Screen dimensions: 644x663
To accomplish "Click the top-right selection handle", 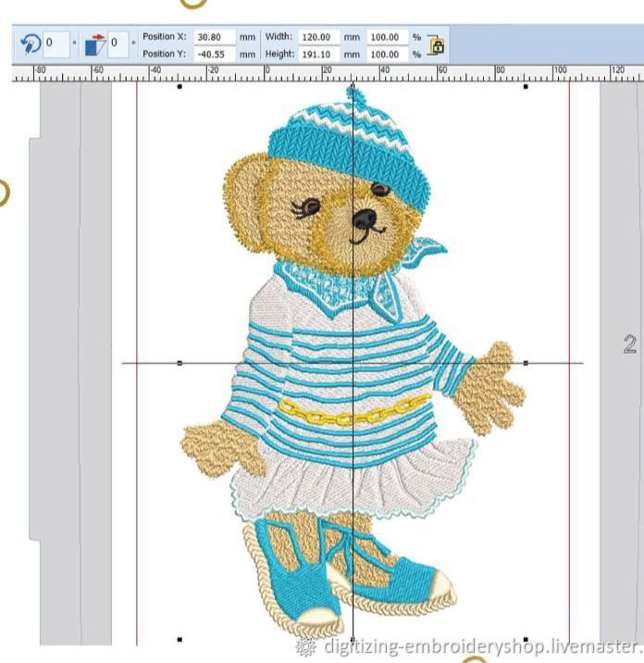I will pyautogui.click(x=526, y=87).
